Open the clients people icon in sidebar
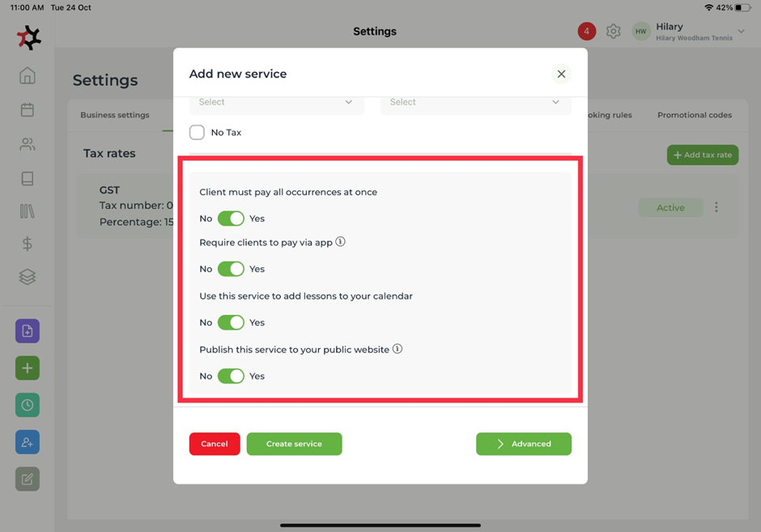This screenshot has width=761, height=532. tap(28, 144)
